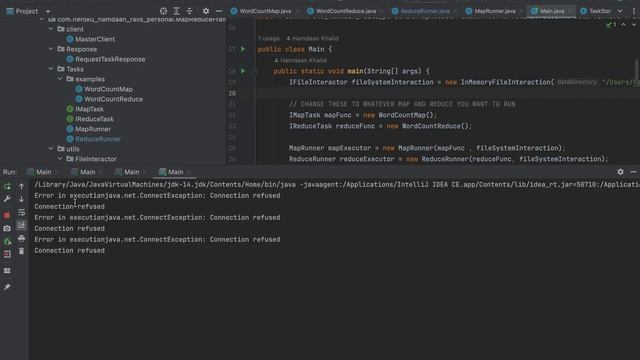Show hidden editor tabs chevron
This screenshot has height=360, width=640.
pos(620,11)
